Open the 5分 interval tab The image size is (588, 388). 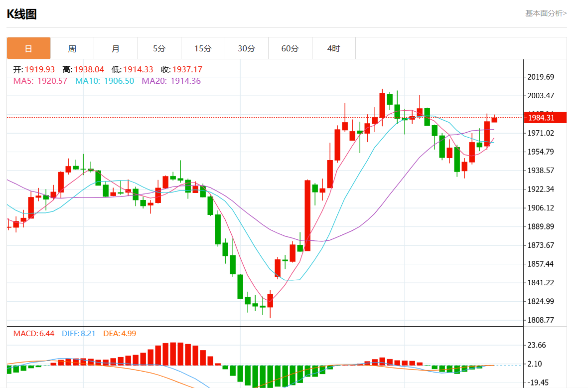coord(159,48)
